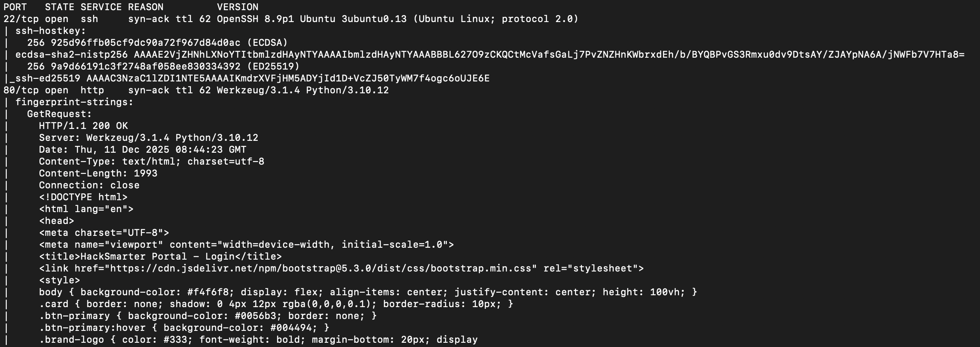
Task: Click the PORT column header
Action: 15,7
